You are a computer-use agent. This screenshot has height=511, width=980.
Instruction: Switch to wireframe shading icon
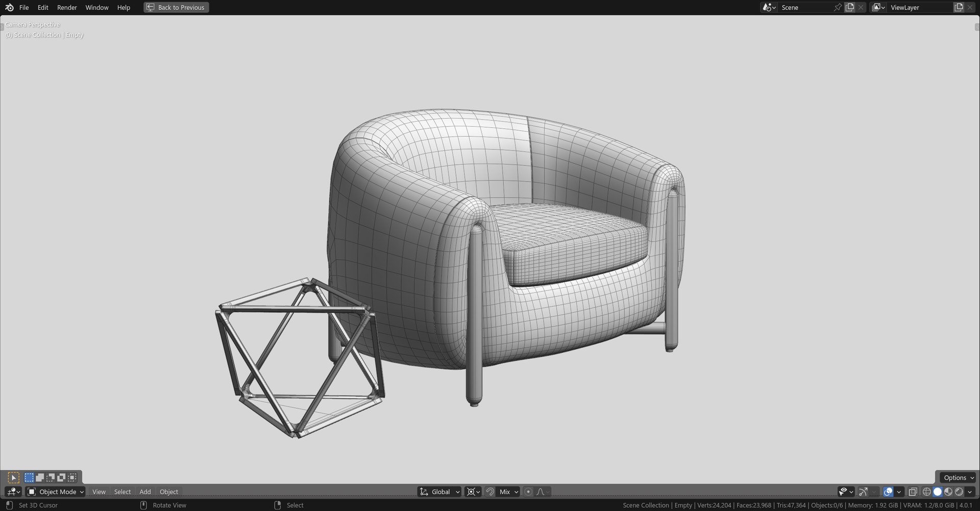click(927, 492)
